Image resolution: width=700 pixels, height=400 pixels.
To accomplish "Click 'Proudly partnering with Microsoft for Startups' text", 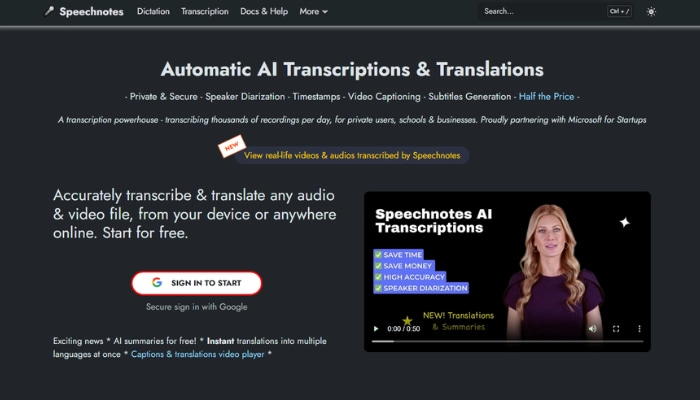I will 563,120.
